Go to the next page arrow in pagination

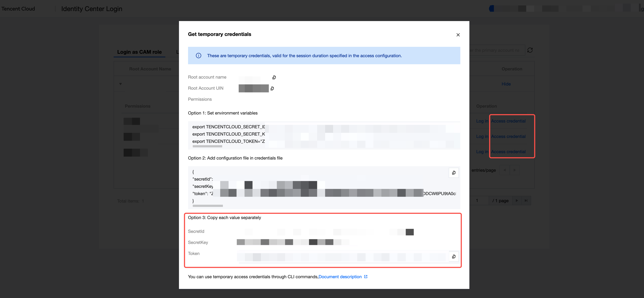tap(517, 201)
